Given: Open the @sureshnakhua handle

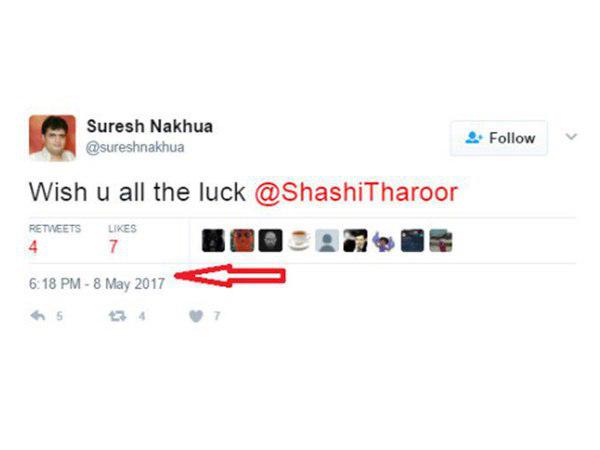Looking at the screenshot, I should tap(135, 147).
